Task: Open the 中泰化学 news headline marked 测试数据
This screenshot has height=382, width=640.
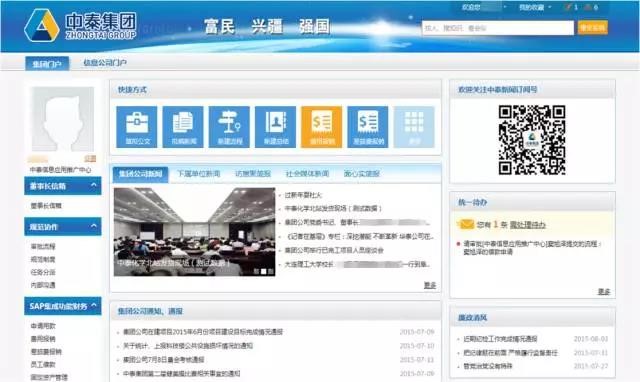Action: pyautogui.click(x=333, y=209)
